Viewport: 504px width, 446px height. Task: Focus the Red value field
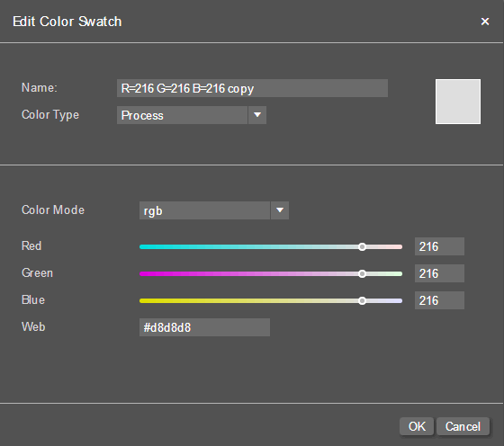439,246
